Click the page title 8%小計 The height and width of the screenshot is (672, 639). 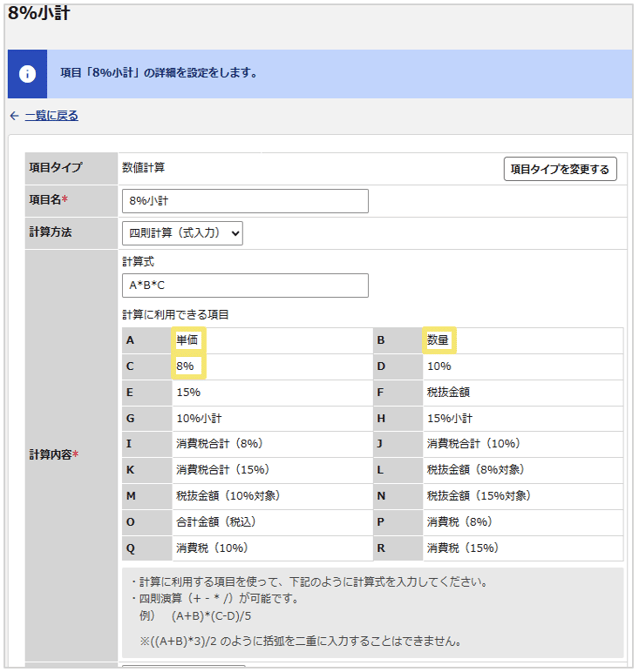pos(39,13)
